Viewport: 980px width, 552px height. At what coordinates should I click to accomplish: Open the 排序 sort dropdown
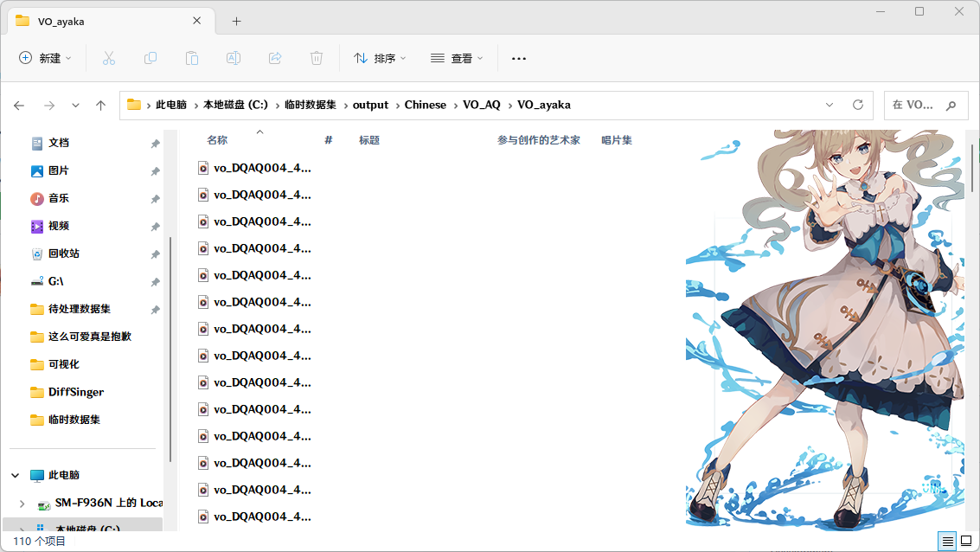point(379,58)
